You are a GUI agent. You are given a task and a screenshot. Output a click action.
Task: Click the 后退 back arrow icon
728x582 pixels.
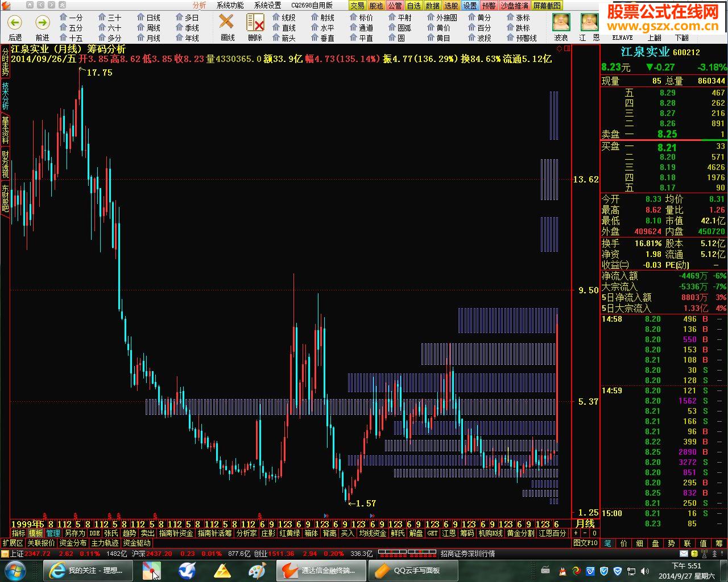click(15, 23)
